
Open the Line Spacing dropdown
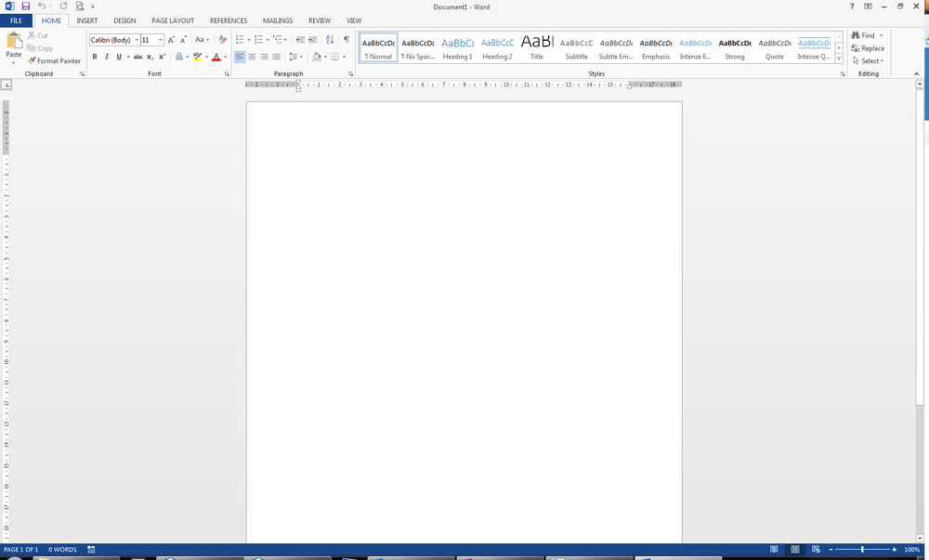coord(295,57)
